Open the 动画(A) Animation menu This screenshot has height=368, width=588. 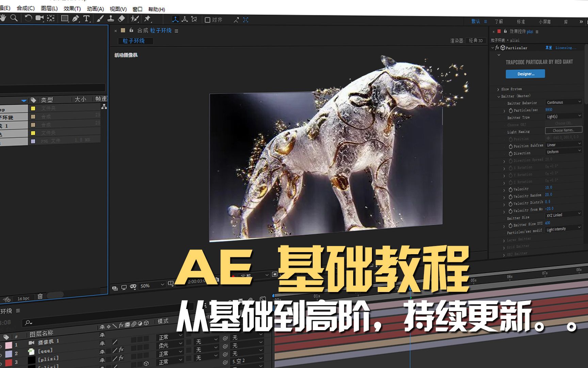[x=95, y=9]
